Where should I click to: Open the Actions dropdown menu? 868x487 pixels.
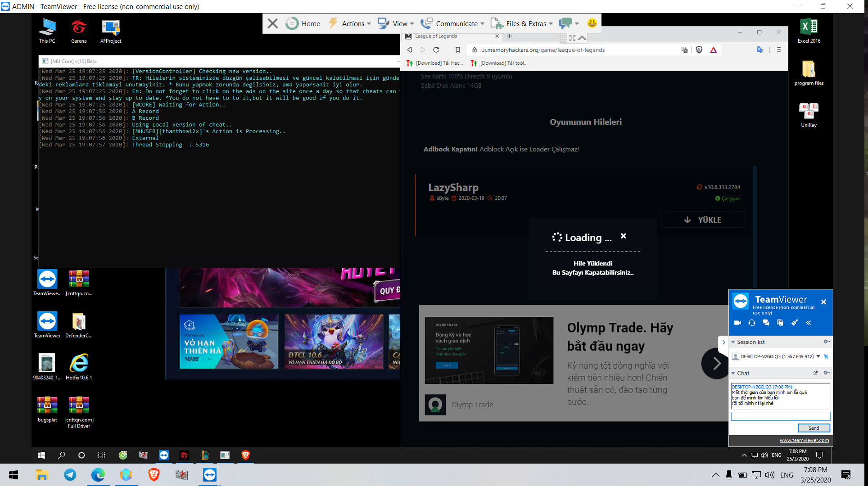pos(350,23)
